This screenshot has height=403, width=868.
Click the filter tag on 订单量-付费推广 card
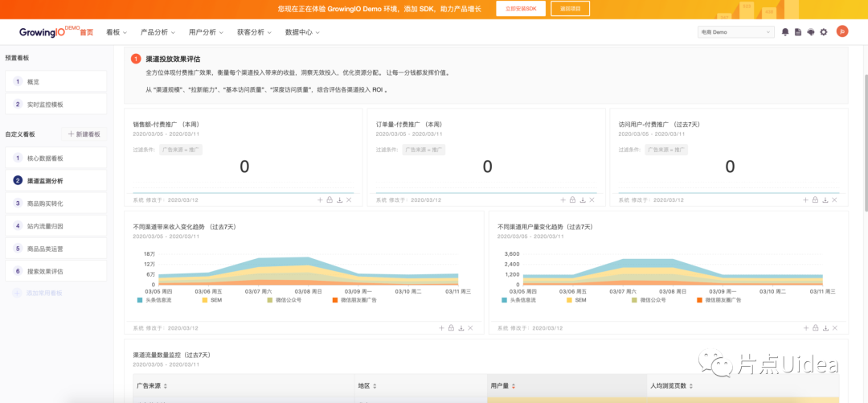(x=424, y=150)
